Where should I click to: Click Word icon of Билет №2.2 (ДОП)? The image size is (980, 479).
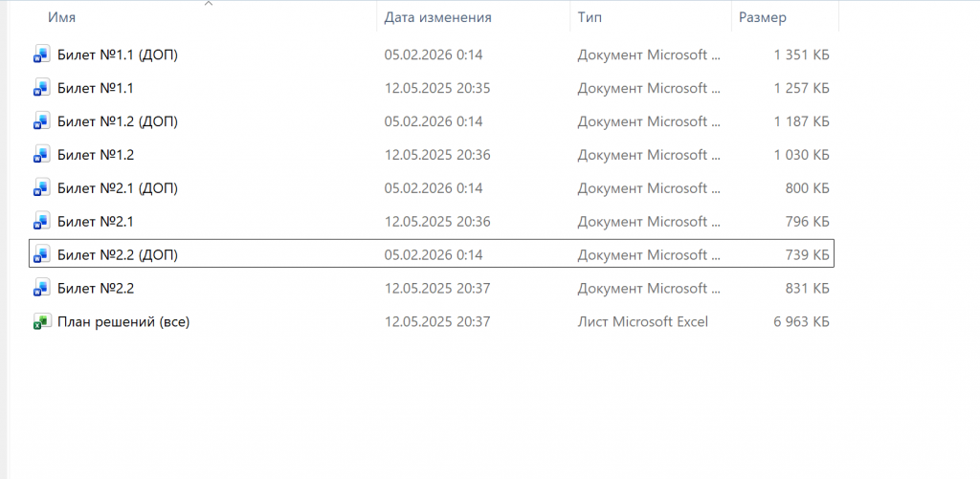(41, 255)
